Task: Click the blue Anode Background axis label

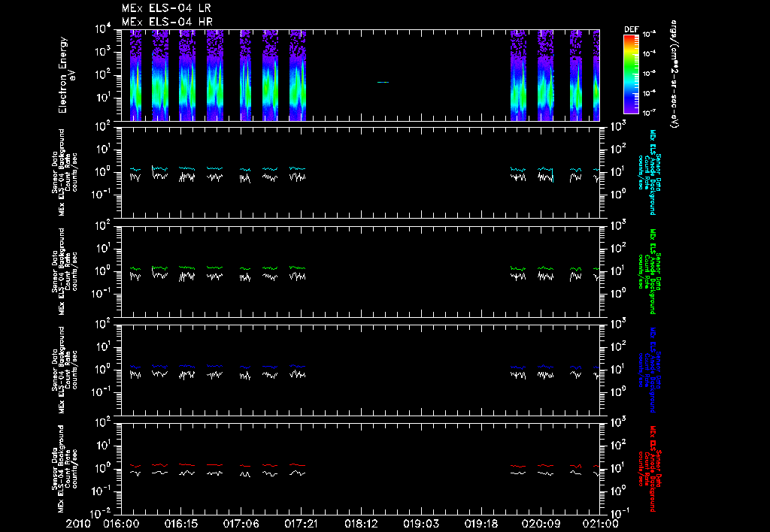Action: point(650,370)
